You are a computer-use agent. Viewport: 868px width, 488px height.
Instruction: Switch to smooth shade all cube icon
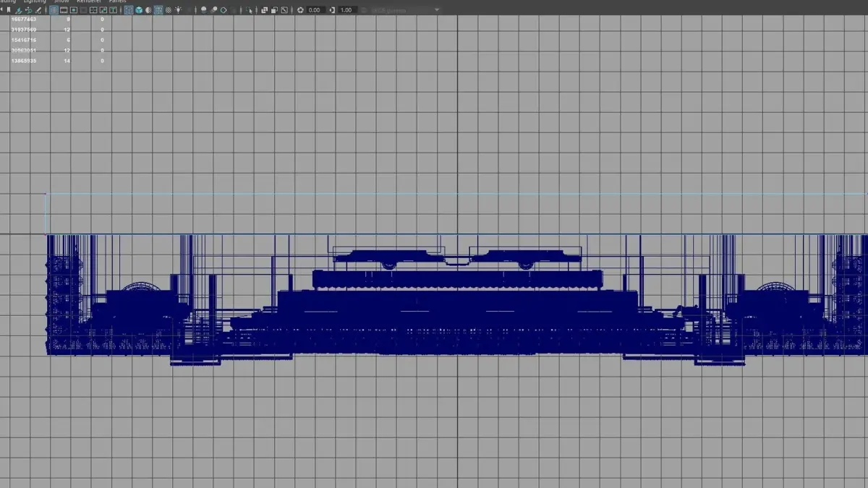[x=138, y=10]
